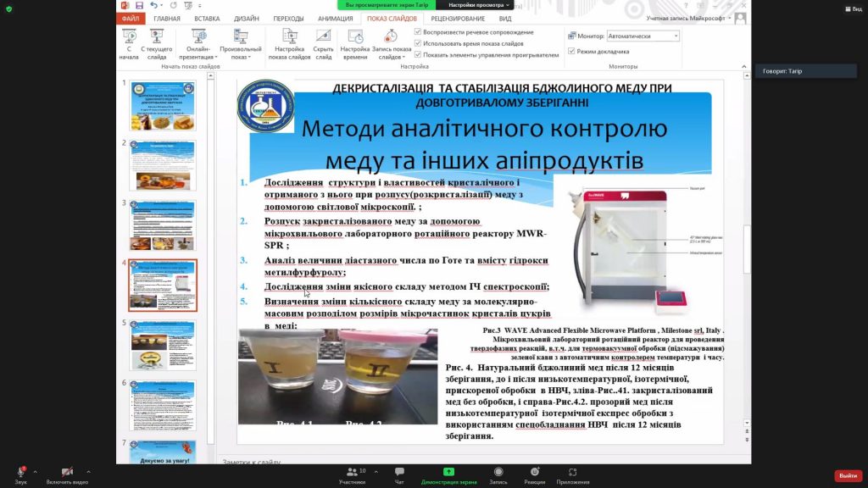Expand Zoom video options arrow
Image resolution: width=868 pixels, height=488 pixels.
pos(88,472)
